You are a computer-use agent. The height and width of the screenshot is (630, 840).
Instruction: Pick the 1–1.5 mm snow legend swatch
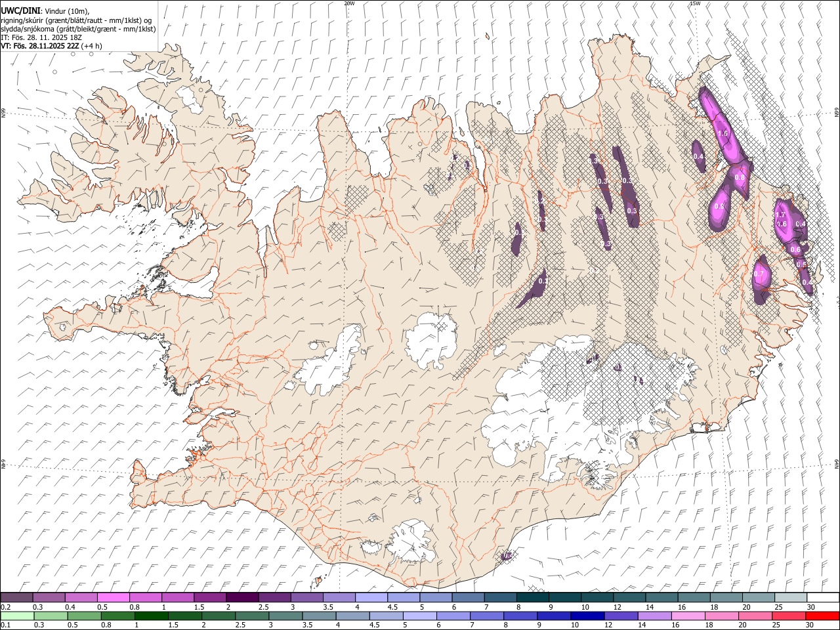click(178, 597)
